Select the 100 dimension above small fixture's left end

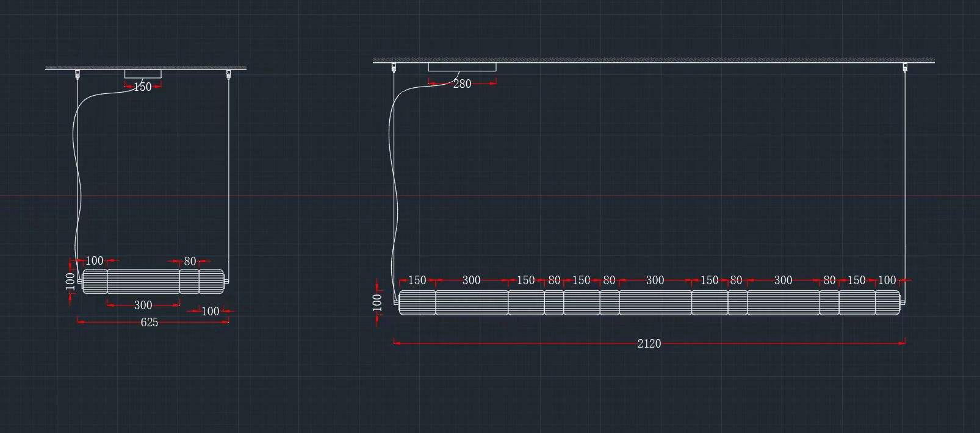[94, 261]
